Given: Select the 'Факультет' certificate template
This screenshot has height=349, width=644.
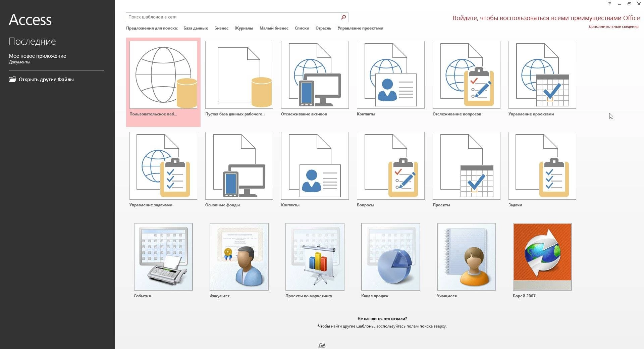Looking at the screenshot, I should coord(239,257).
